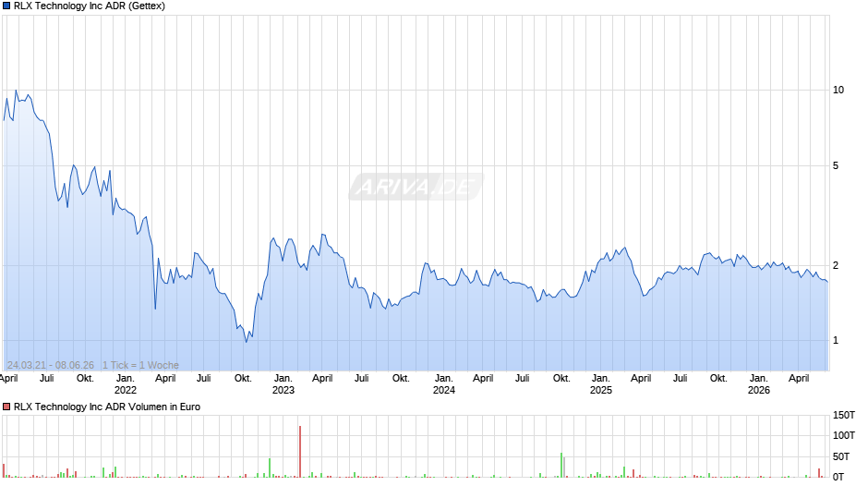Click the 'Jan. 2026' x-axis label

pos(758,384)
